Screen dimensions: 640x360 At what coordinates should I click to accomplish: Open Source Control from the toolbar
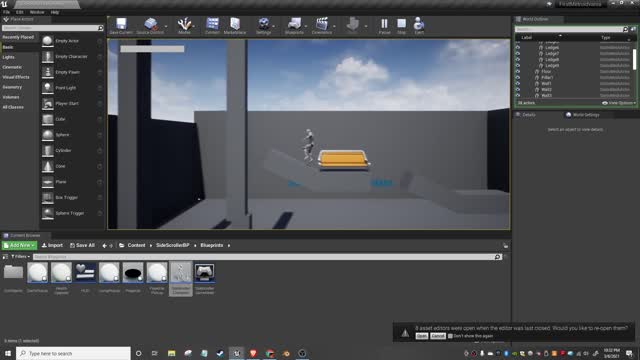150,24
